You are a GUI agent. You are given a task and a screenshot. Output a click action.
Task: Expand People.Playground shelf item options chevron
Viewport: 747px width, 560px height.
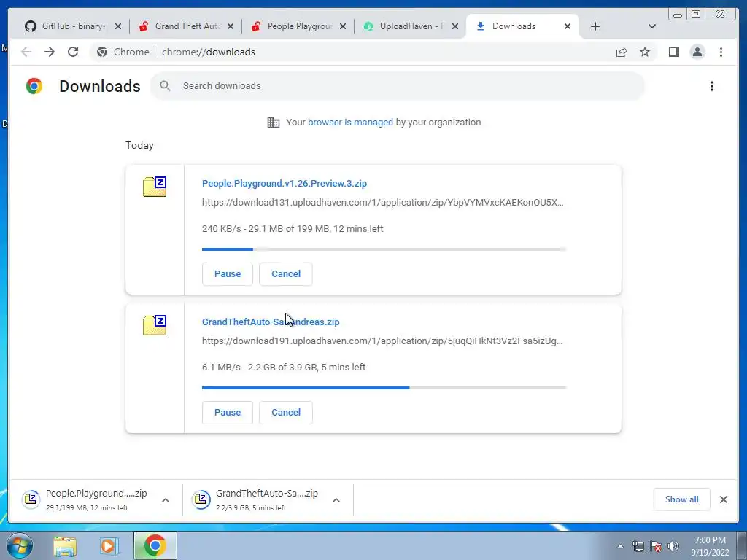(166, 500)
